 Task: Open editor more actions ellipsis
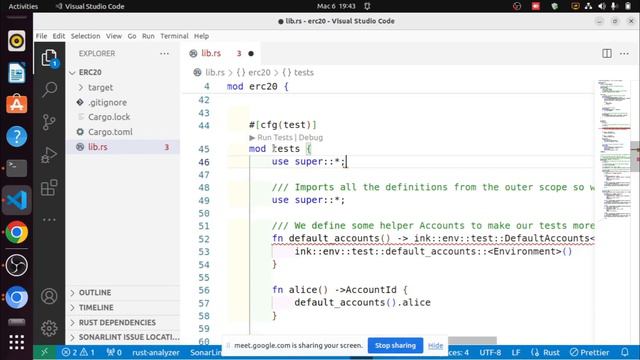click(624, 53)
